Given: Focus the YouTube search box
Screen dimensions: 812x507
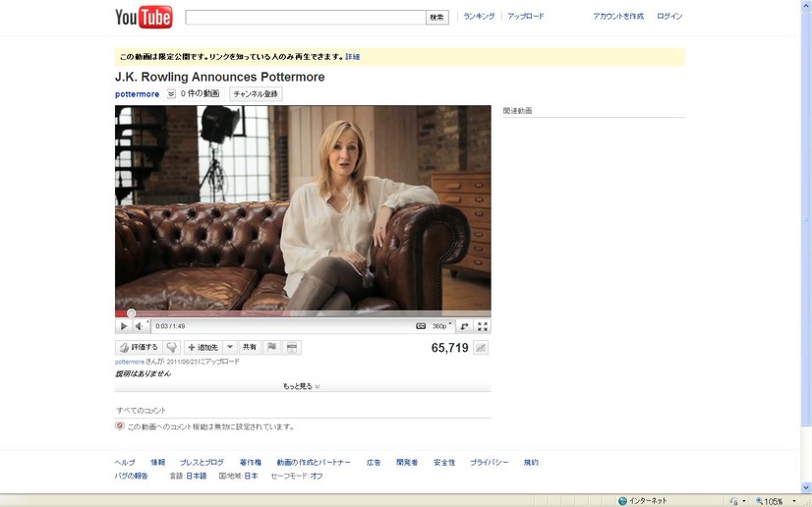Looking at the screenshot, I should (306, 17).
